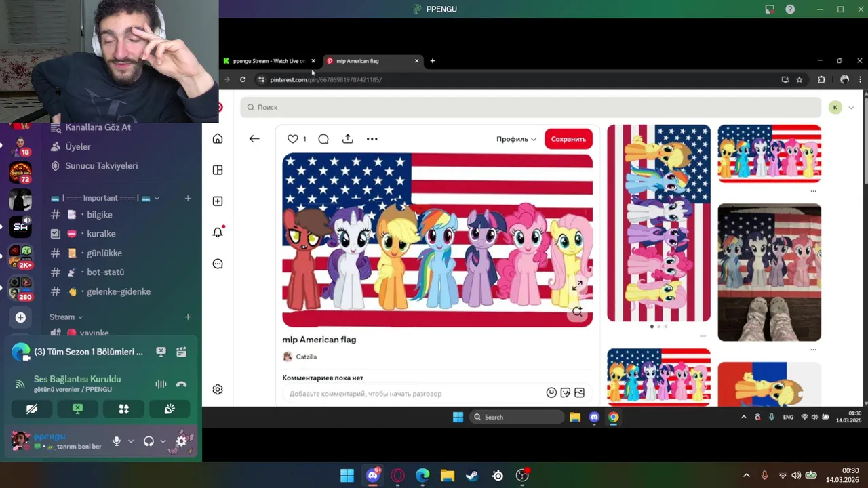Select first carousel dot under pony thumbnail
Viewport: 868px width, 488px height.
(x=652, y=327)
